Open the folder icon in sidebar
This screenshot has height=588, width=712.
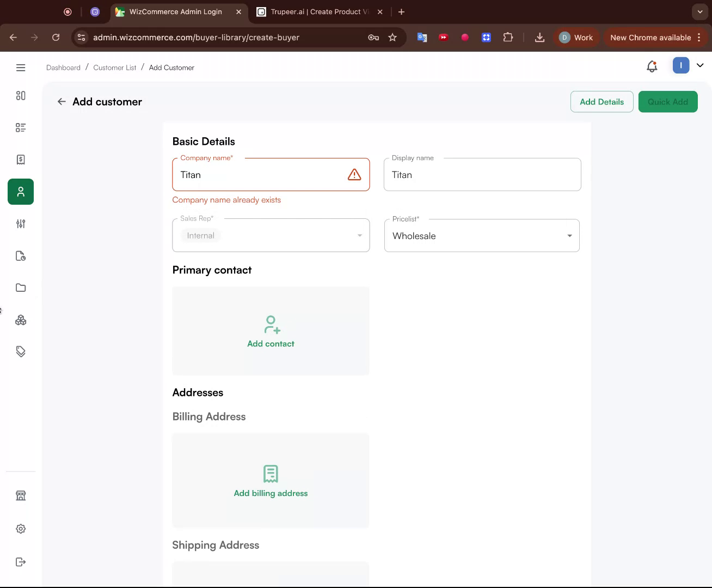(x=21, y=288)
